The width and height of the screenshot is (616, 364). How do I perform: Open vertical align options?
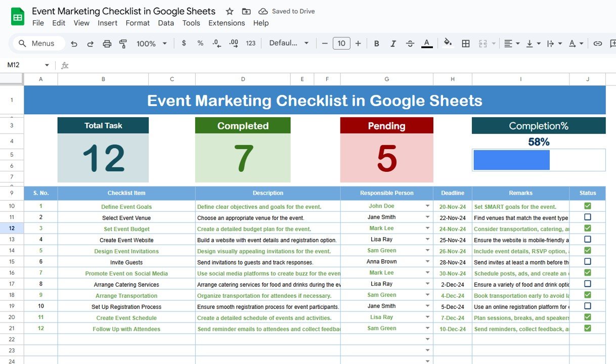tap(533, 43)
